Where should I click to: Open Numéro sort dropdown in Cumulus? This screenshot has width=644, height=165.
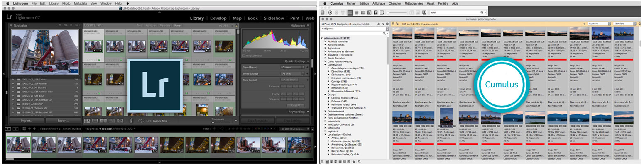tap(599, 24)
